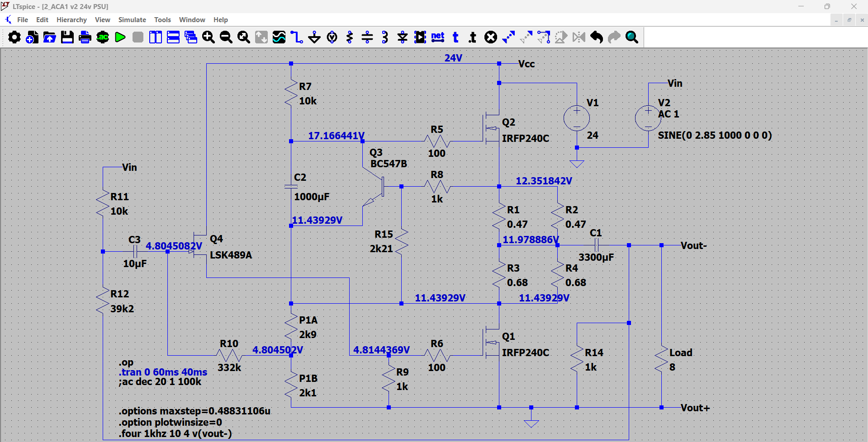The width and height of the screenshot is (868, 442).
Task: Tile windows horizontally using toolbar icon
Action: point(173,37)
